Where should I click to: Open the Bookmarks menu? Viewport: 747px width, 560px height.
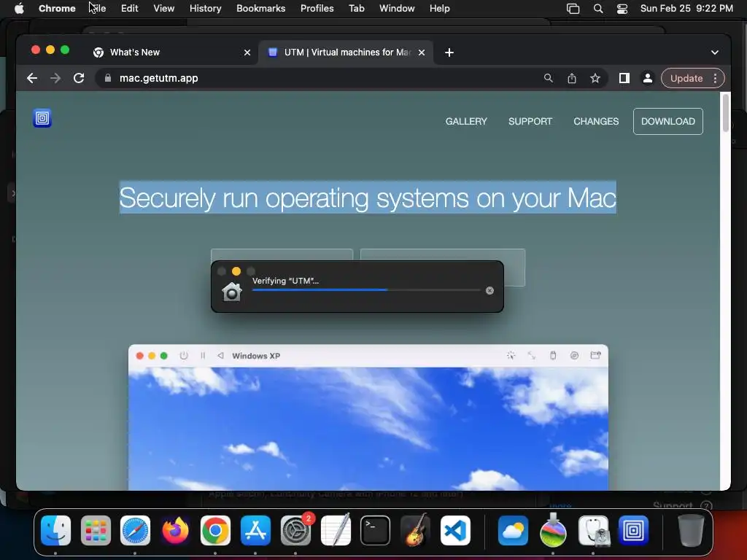[260, 8]
